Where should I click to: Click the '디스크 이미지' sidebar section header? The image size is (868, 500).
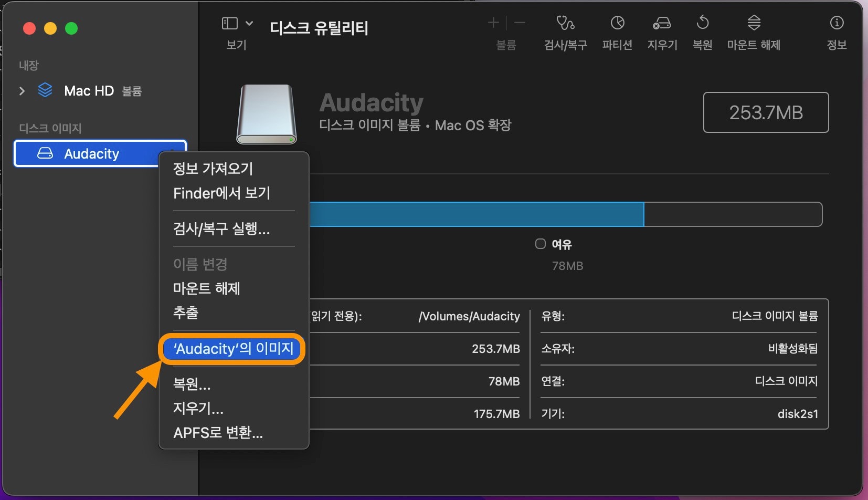tap(50, 128)
